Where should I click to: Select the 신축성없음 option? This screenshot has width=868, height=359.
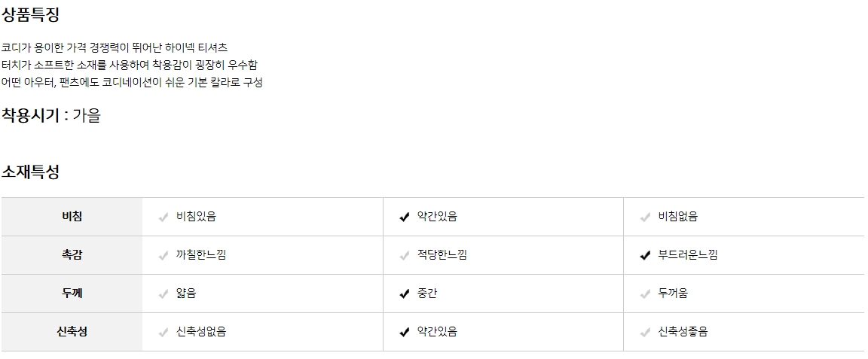point(200,332)
